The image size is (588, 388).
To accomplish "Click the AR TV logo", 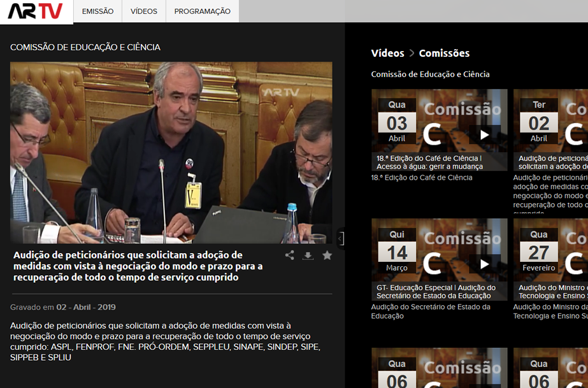I will 36,11.
